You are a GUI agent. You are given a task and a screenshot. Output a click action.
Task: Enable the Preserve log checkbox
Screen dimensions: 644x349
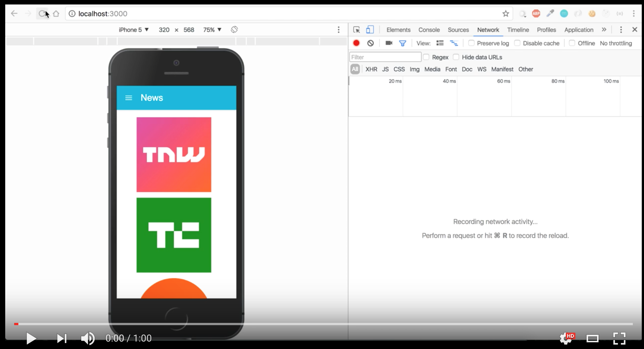(x=470, y=43)
